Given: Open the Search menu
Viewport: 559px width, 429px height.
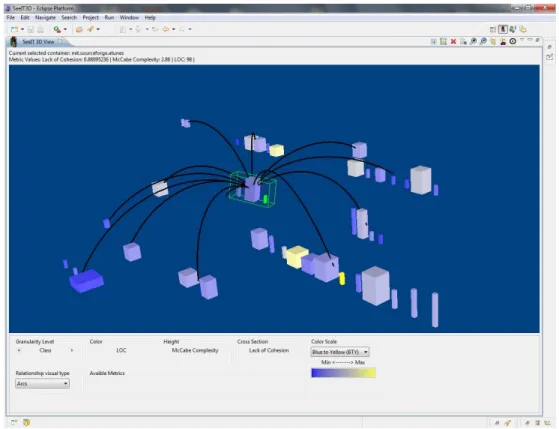Looking at the screenshot, I should pyautogui.click(x=69, y=17).
